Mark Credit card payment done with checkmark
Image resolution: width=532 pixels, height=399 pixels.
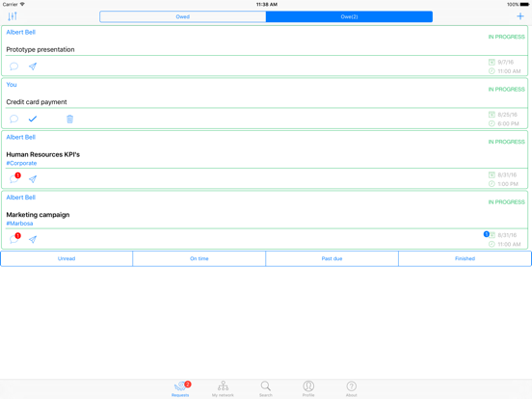[33, 119]
